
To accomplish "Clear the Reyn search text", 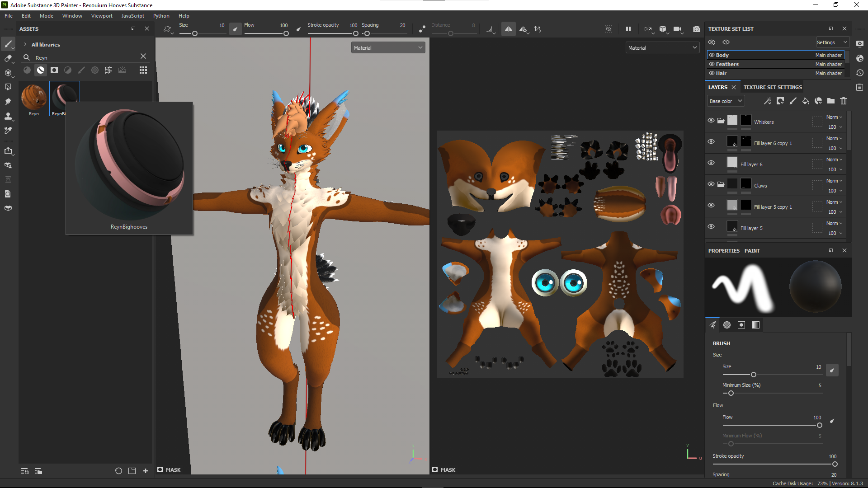I will tap(143, 56).
